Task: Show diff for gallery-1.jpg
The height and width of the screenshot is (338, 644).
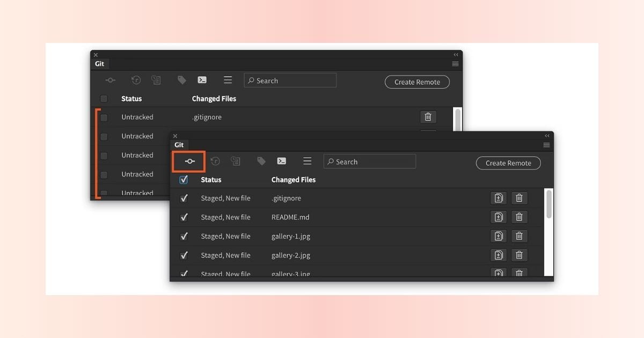Action: click(x=499, y=236)
